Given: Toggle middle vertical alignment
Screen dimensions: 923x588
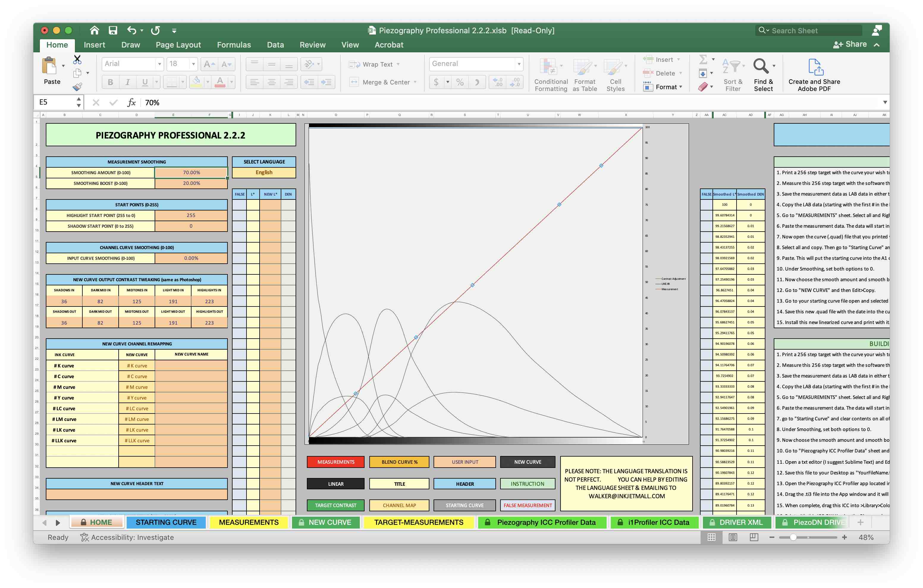Looking at the screenshot, I should coord(271,64).
